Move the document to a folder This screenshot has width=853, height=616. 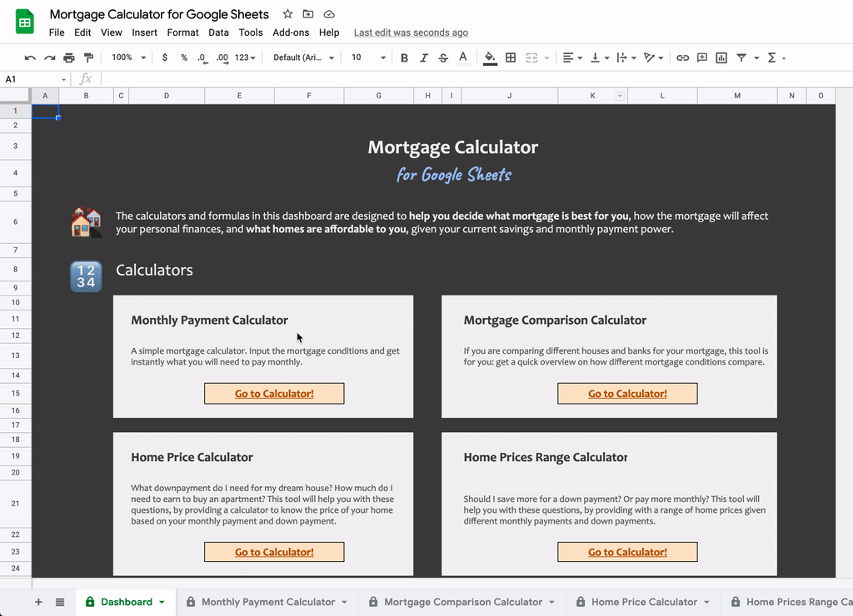click(x=308, y=14)
